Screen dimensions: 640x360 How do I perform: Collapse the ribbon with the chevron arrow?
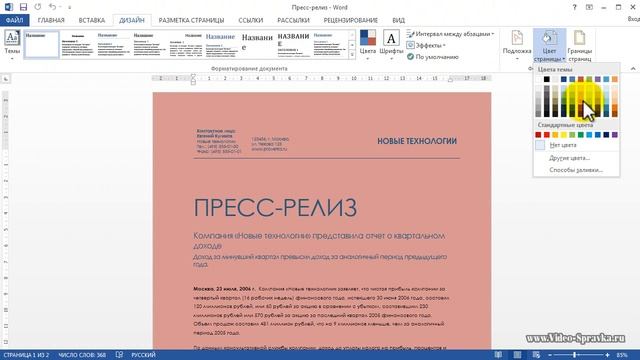[x=633, y=69]
